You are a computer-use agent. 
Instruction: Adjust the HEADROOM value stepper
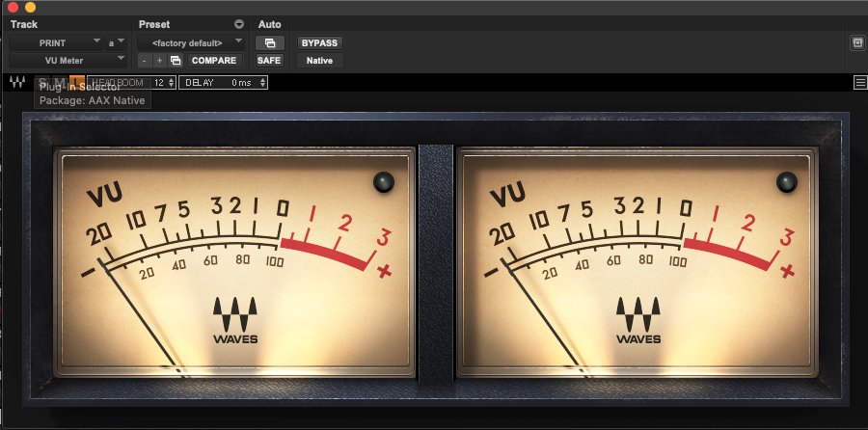pyautogui.click(x=171, y=83)
